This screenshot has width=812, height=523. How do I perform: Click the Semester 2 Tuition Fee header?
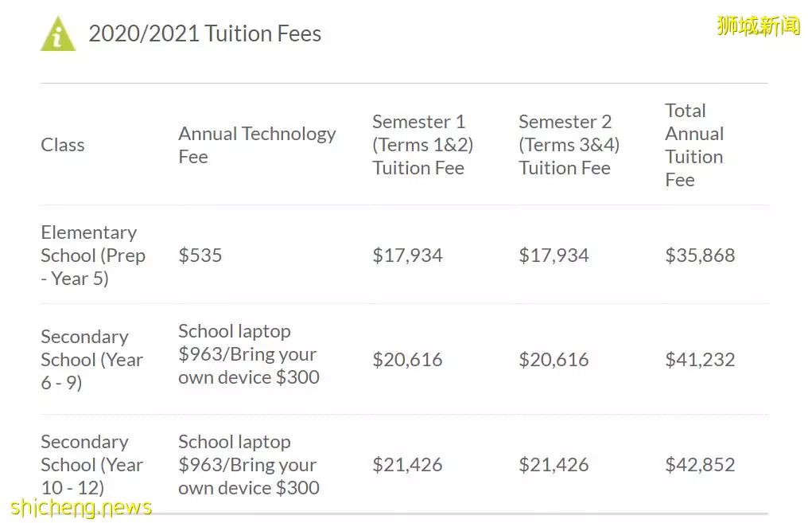click(569, 145)
